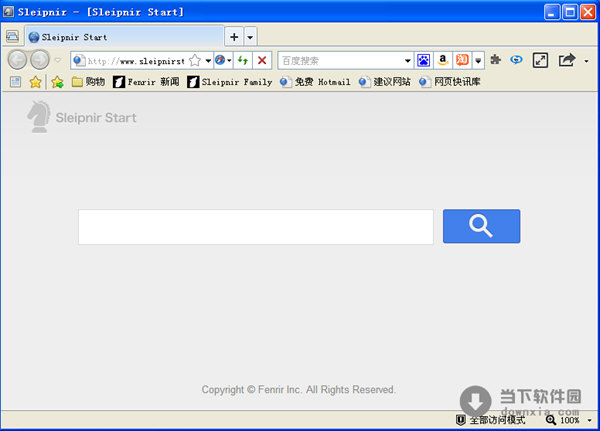The width and height of the screenshot is (600, 431).
Task: Go back with the Back arrow button
Action: [x=18, y=60]
